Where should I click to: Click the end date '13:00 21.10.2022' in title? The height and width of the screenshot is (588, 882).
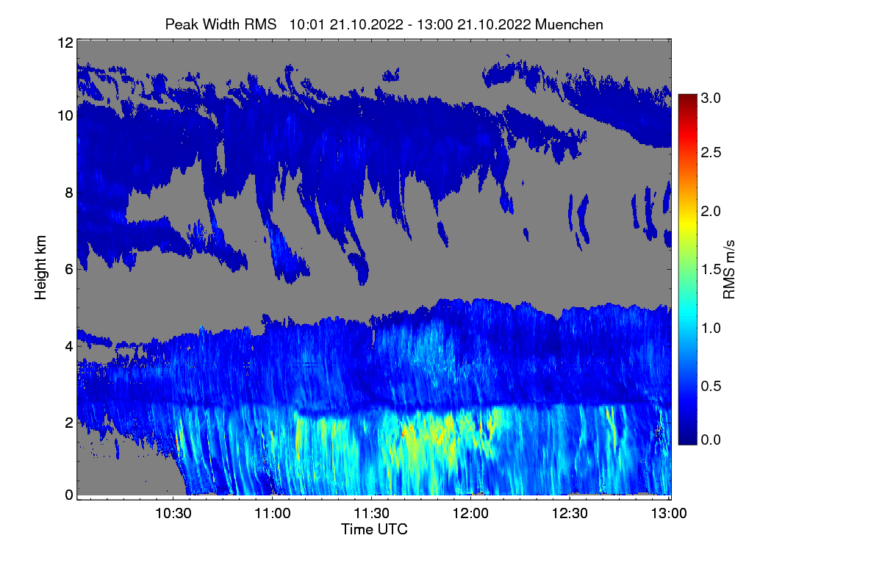point(474,24)
